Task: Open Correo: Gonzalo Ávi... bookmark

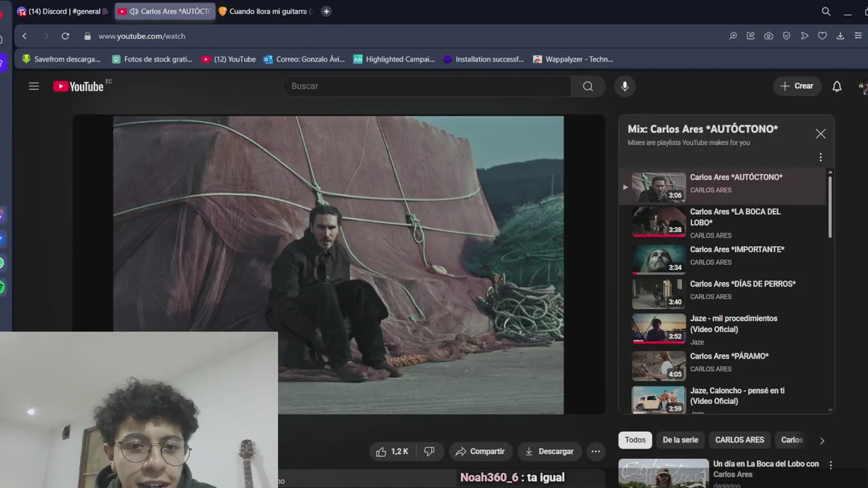Action: pos(304,59)
